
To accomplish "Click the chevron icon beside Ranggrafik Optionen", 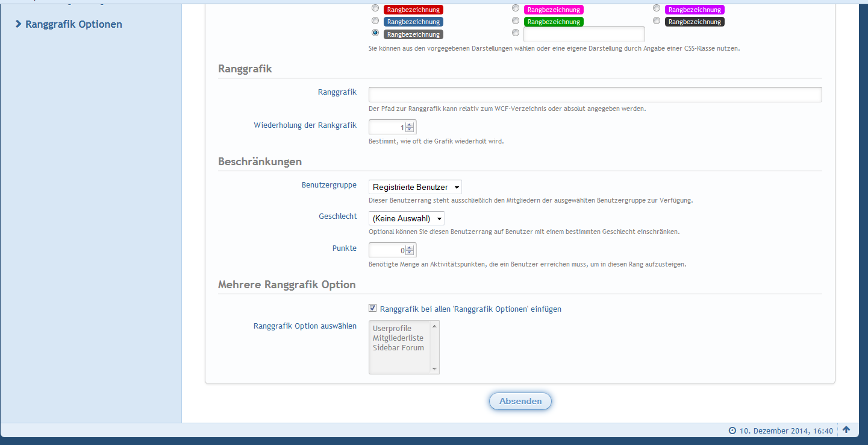I will click(19, 24).
